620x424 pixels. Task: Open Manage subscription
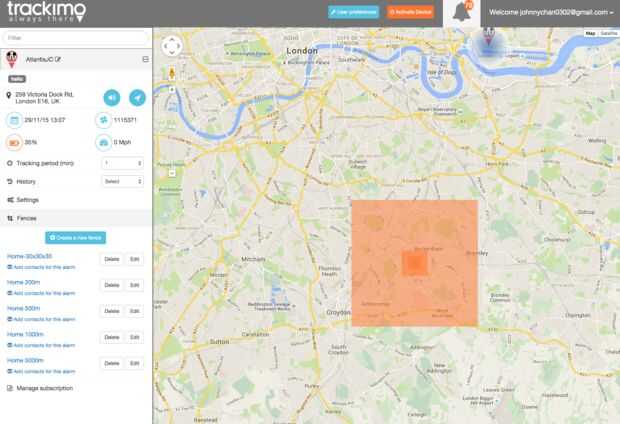[45, 388]
